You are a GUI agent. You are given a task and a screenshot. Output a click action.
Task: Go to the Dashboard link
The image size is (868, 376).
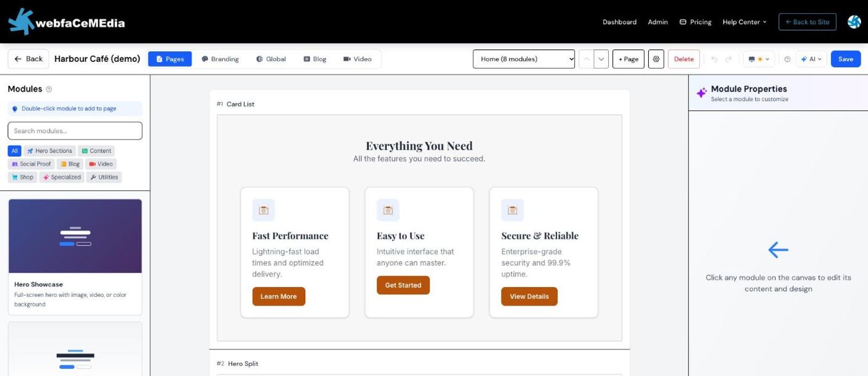620,22
